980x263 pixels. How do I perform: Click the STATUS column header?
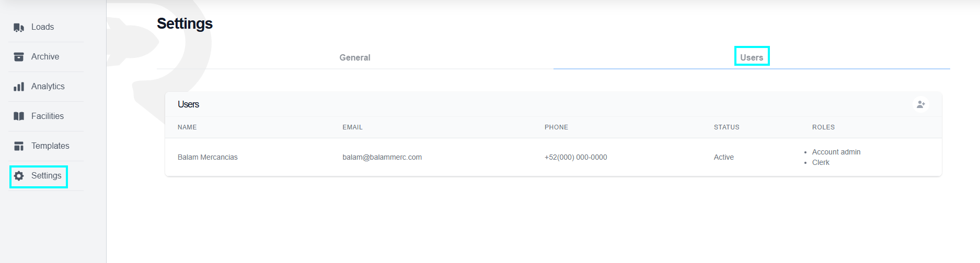pyautogui.click(x=727, y=127)
